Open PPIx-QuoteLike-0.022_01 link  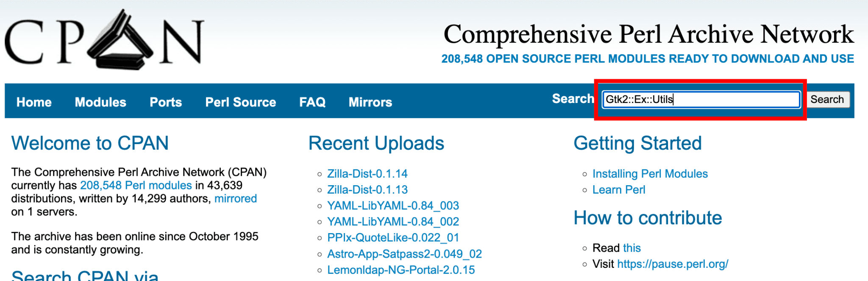click(x=393, y=238)
